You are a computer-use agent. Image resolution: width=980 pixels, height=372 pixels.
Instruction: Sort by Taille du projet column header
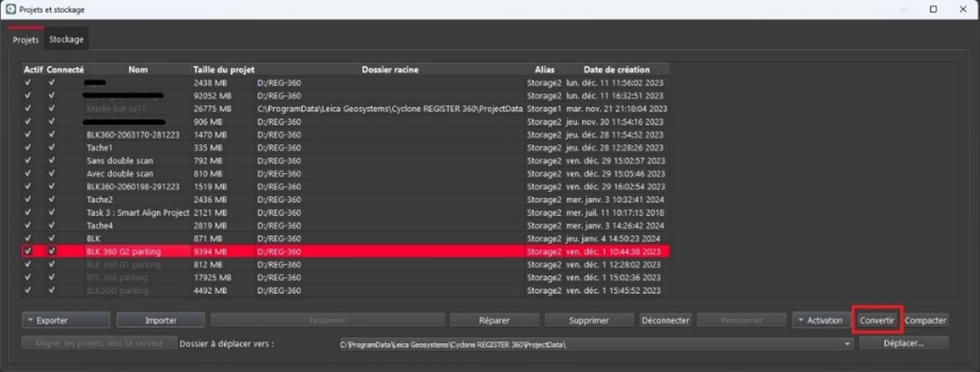(x=223, y=69)
